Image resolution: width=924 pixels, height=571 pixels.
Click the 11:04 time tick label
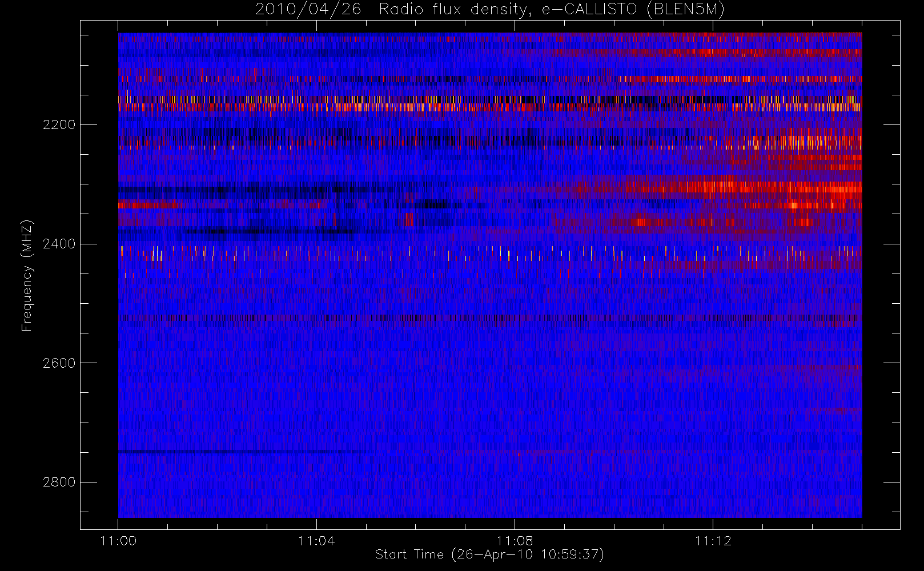click(316, 541)
